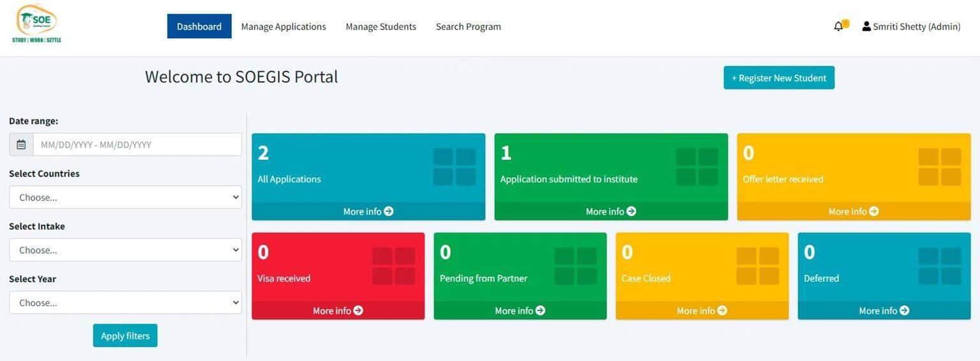980x361 pixels.
Task: Focus the date range input field
Action: 137,144
